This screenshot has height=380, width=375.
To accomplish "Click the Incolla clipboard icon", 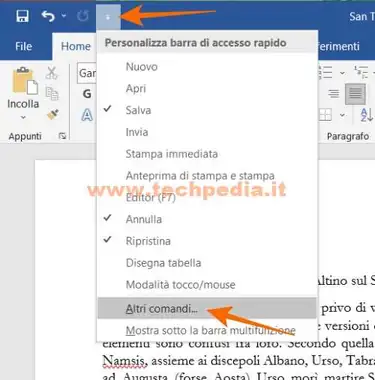I will pos(25,81).
